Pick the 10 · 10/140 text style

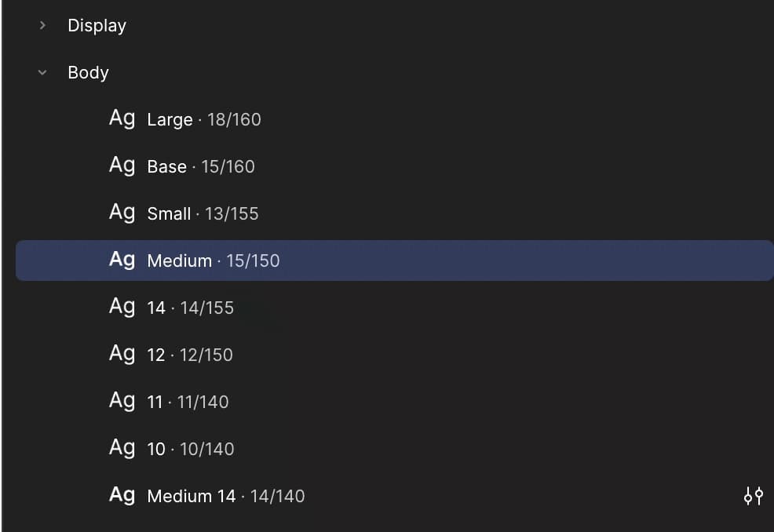pyautogui.click(x=395, y=449)
